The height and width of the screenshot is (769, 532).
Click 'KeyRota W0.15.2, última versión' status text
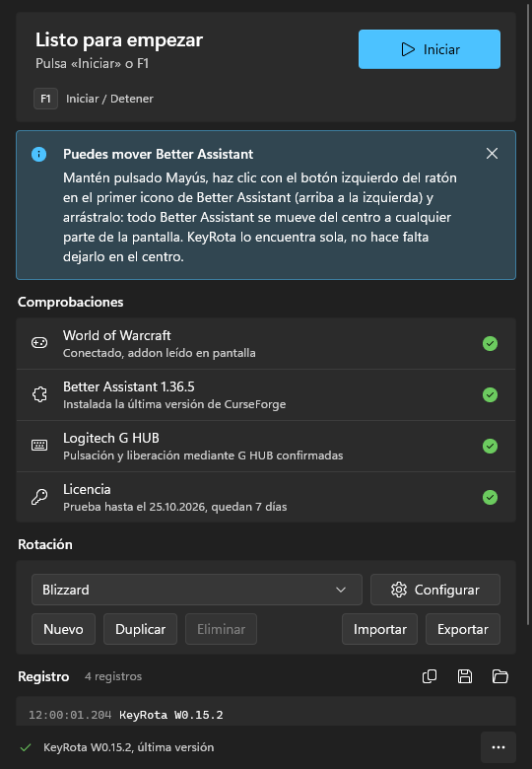pos(129,747)
